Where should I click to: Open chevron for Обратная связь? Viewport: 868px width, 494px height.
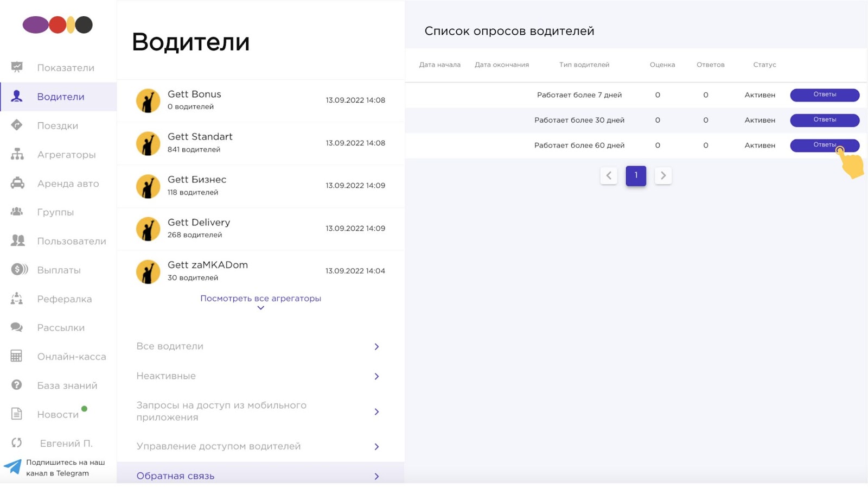pyautogui.click(x=376, y=476)
